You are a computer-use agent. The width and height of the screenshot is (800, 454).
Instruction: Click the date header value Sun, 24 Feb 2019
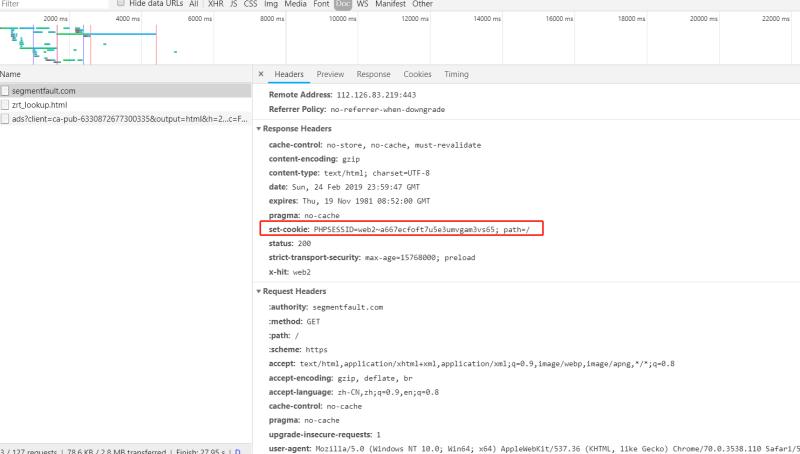point(356,187)
